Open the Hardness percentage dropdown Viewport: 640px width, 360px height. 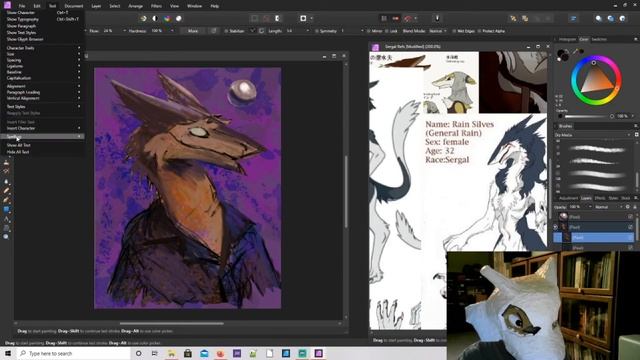(172, 31)
